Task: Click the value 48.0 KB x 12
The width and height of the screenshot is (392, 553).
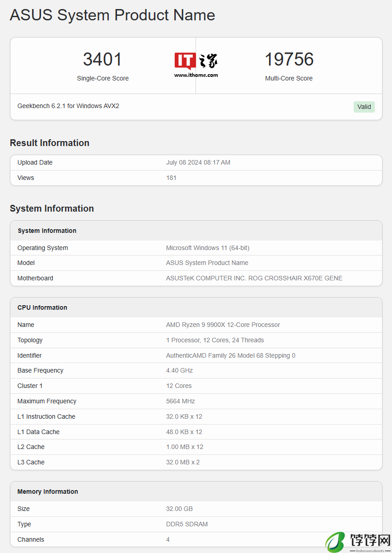Action: pos(184,432)
